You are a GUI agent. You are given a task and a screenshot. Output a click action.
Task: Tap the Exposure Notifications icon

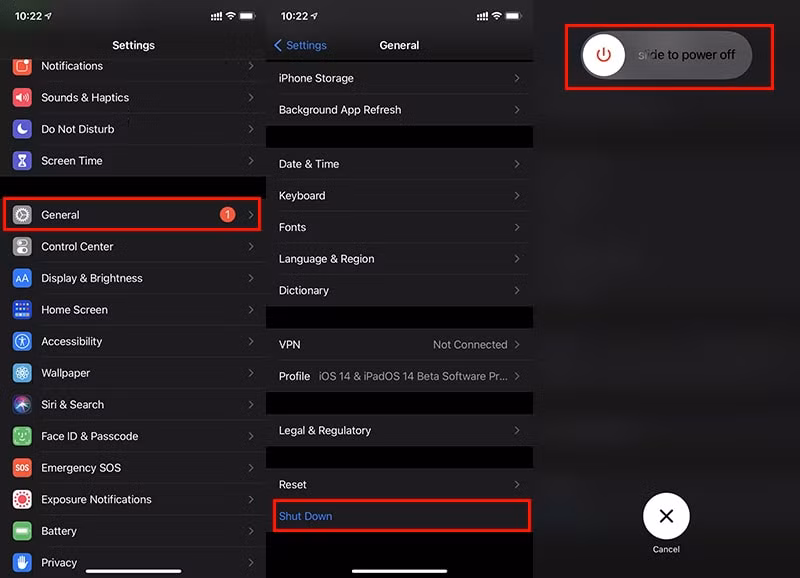22,499
